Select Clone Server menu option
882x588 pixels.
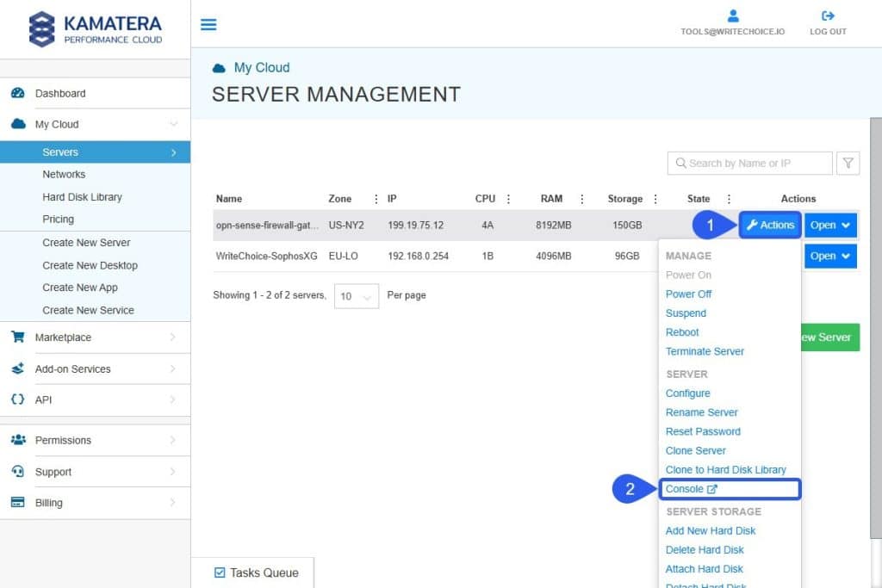click(x=695, y=450)
